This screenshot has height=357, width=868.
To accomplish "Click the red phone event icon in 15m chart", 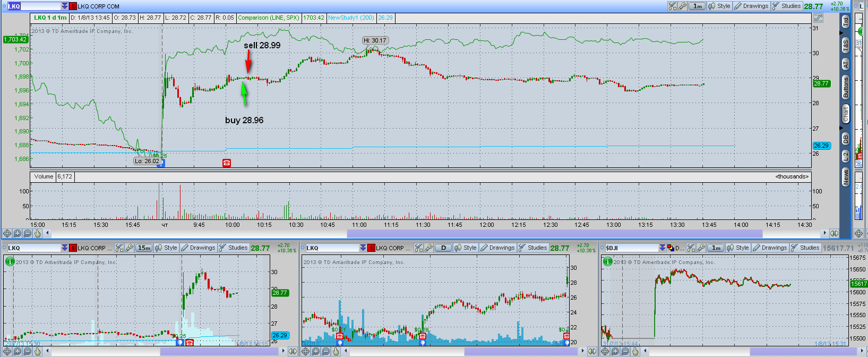I will point(190,343).
